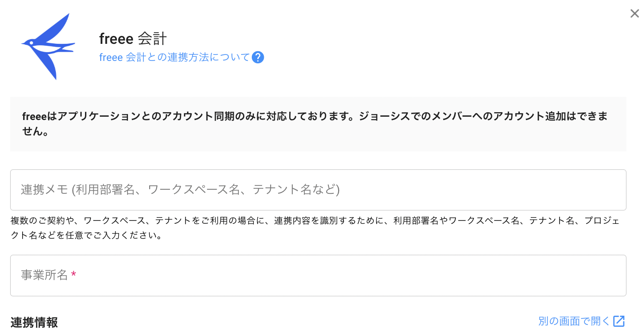The width and height of the screenshot is (644, 336).
Task: Click the bold account-sync notice text
Action: pos(314,116)
